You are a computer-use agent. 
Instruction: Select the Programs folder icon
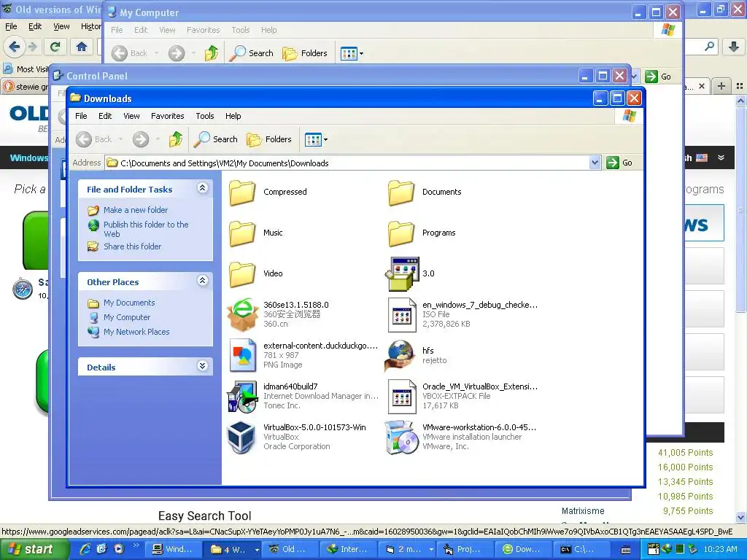[401, 233]
